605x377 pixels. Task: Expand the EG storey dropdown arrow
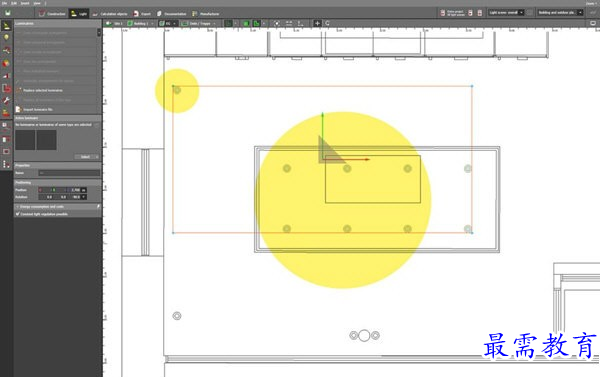[x=174, y=24]
